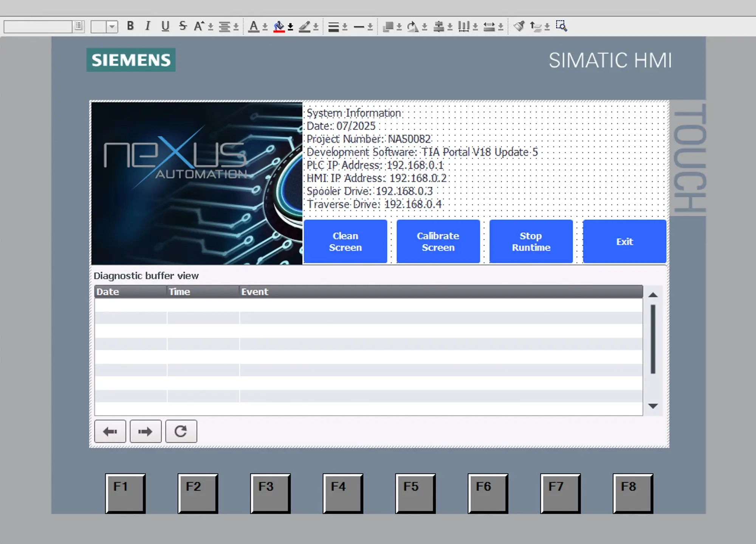756x544 pixels.
Task: Open the fill color dropdown
Action: click(290, 26)
